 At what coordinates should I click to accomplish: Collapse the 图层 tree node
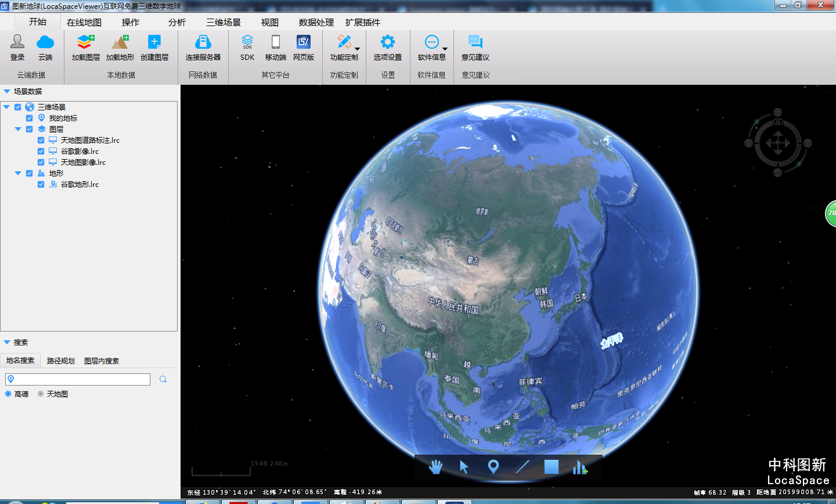pos(18,129)
